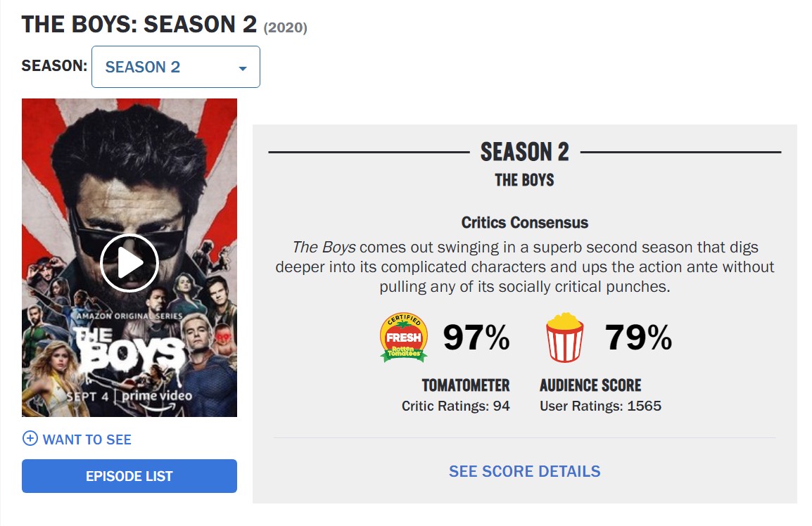812x526 pixels.
Task: Click Critic Ratings: 94 count
Action: coord(455,406)
